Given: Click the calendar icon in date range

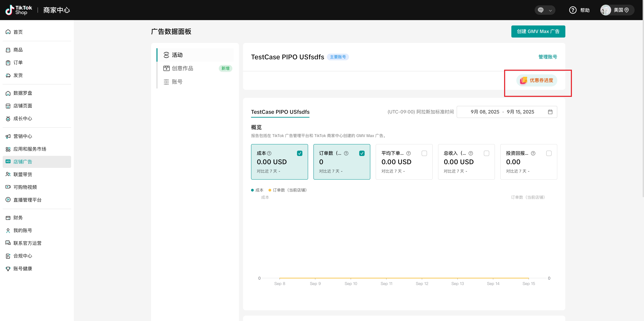Looking at the screenshot, I should [x=550, y=112].
